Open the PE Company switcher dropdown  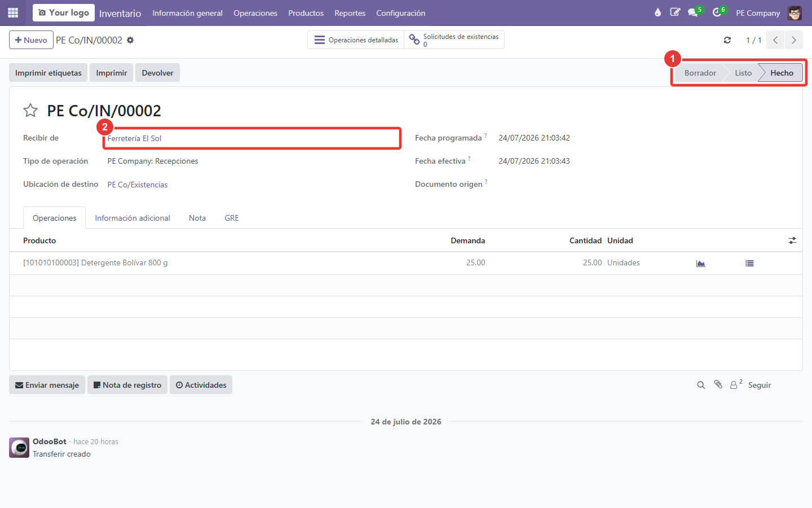pos(758,13)
